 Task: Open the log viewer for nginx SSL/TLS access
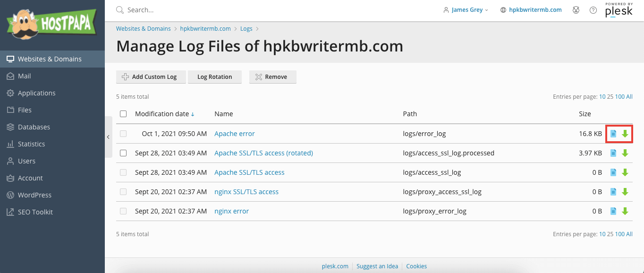[x=613, y=192]
